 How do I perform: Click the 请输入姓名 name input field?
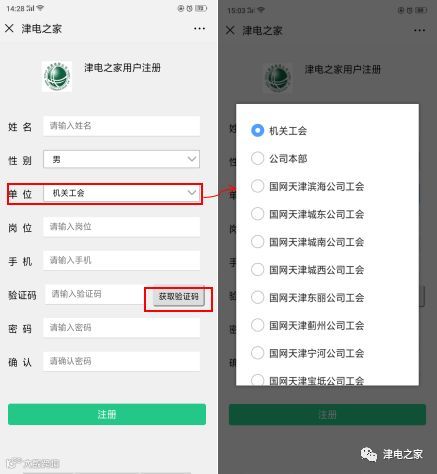click(x=121, y=126)
